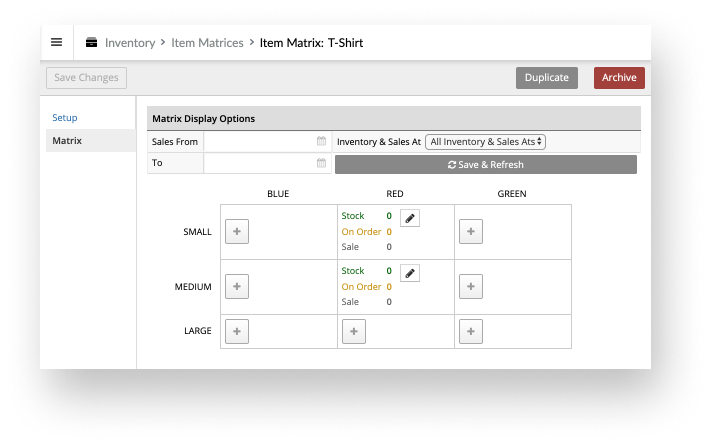Screen dimensions: 711x444
Task: Click On Order label in Small Red cell
Action: click(361, 232)
